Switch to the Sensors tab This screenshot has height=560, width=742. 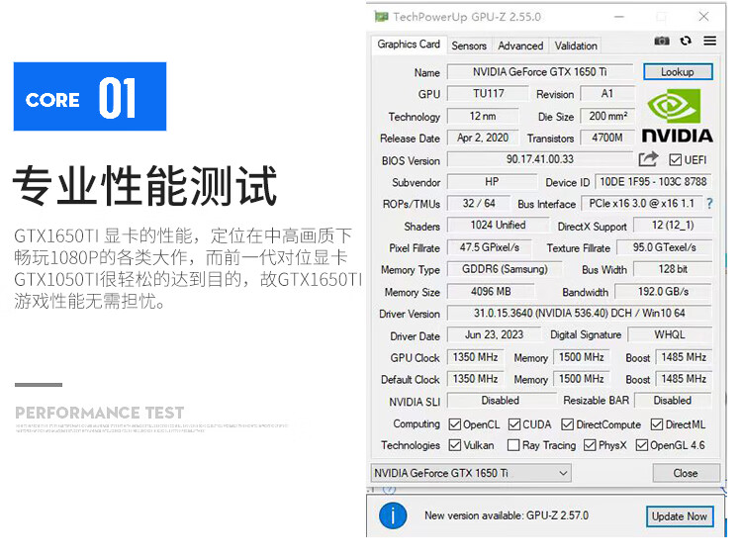click(x=469, y=46)
